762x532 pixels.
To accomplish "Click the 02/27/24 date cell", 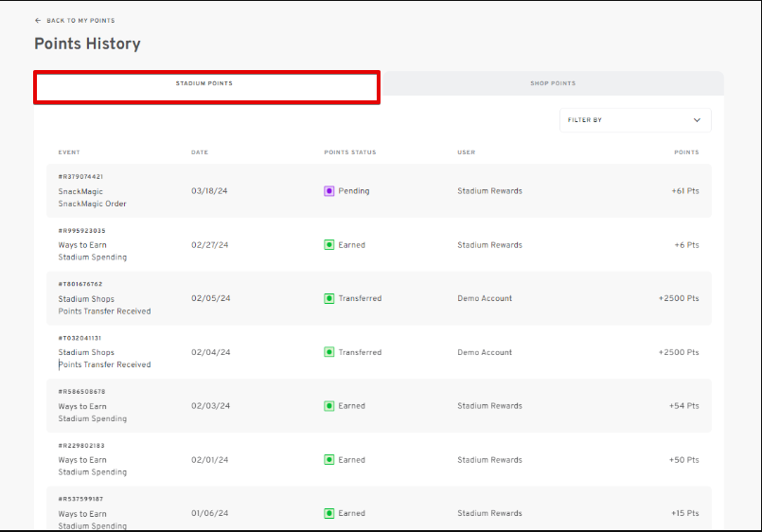I will click(x=210, y=245).
